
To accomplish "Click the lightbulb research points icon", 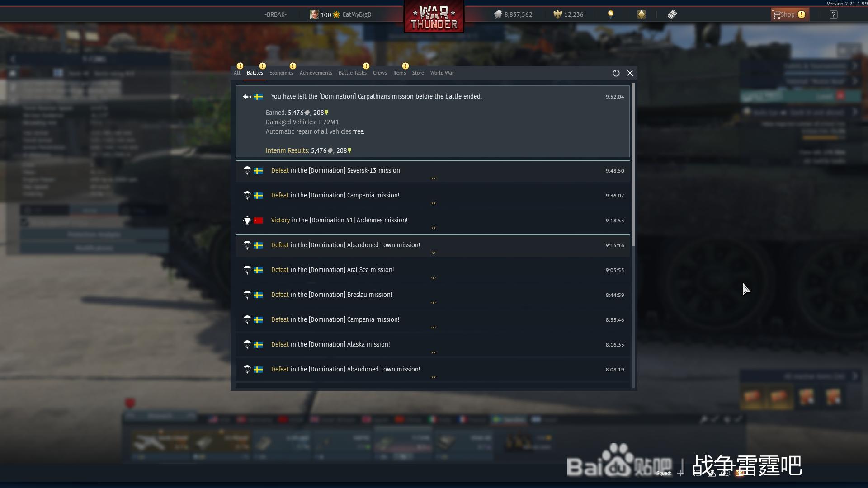I will (611, 14).
